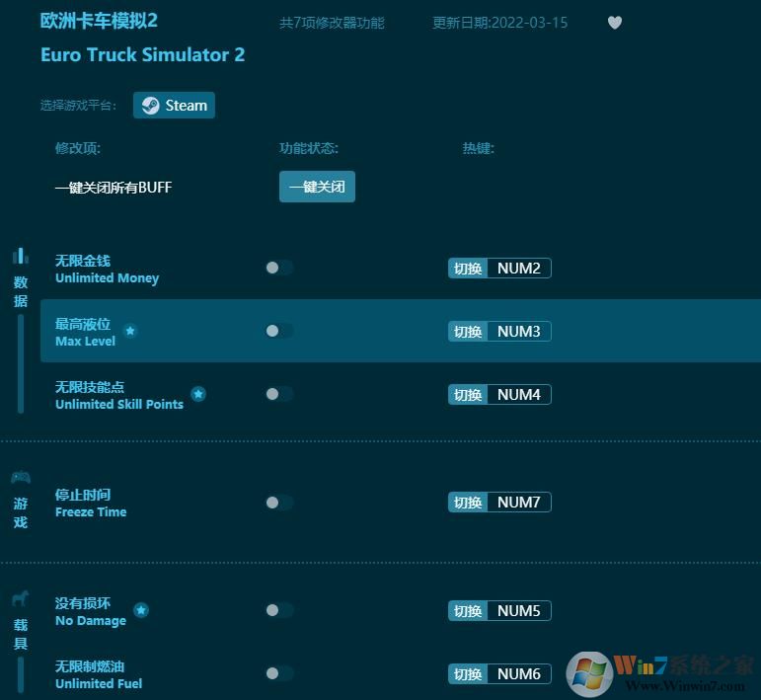Image resolution: width=761 pixels, height=700 pixels.
Task: Click the horse vehicle category icon
Action: pyautogui.click(x=21, y=598)
